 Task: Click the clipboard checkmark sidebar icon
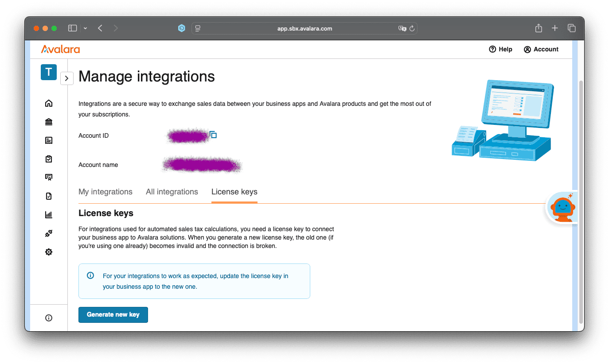tap(49, 159)
